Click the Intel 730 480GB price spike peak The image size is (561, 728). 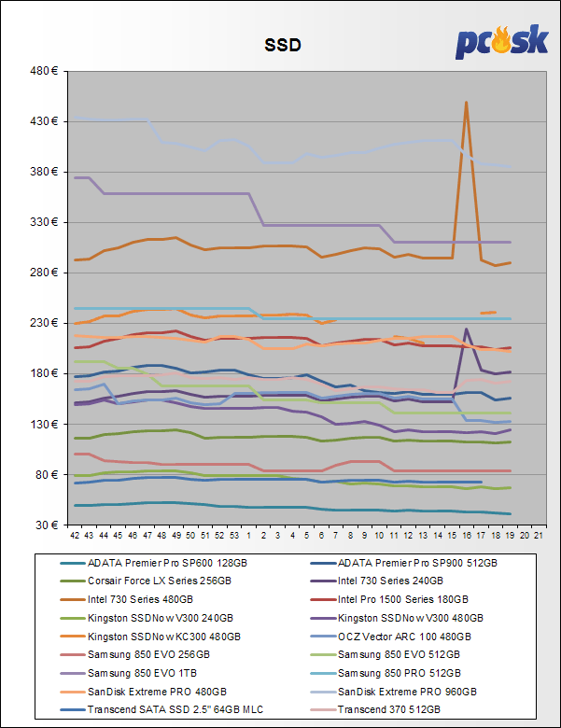(466, 103)
